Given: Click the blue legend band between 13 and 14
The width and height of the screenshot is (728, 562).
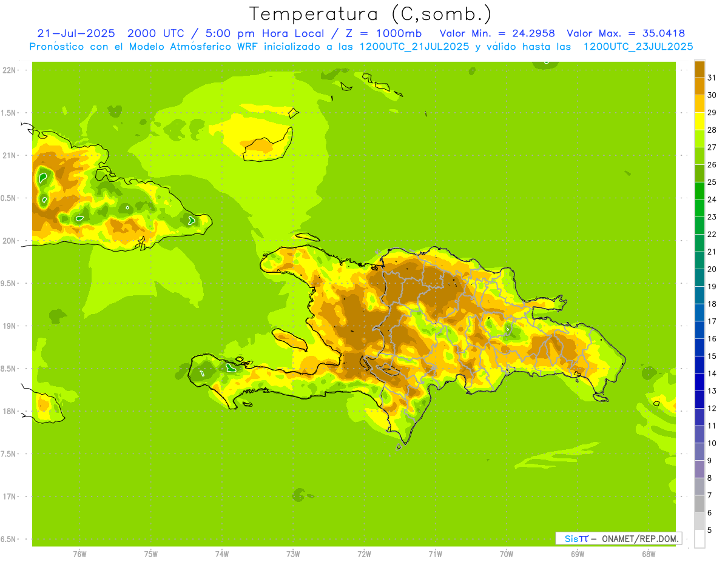Looking at the screenshot, I should pos(699,382).
